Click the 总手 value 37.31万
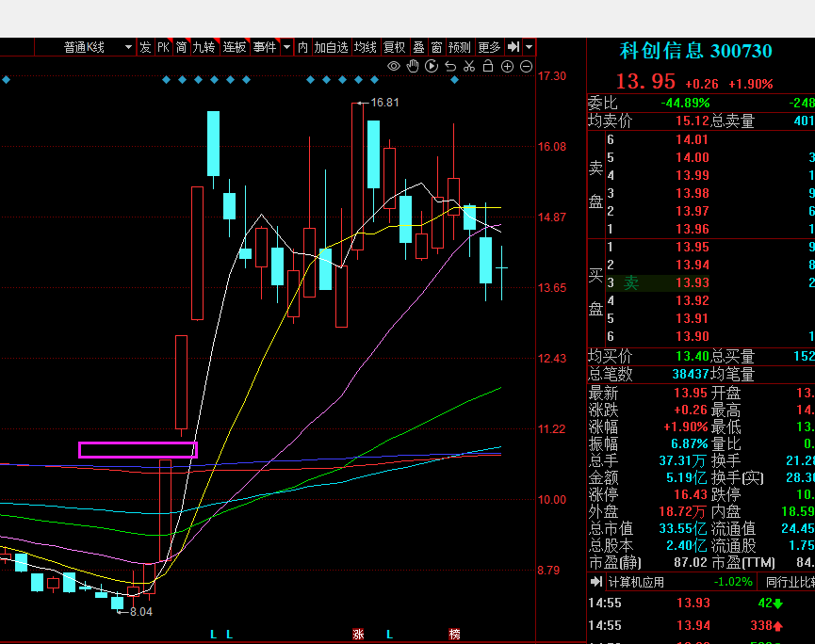Screen dimensions: 815x644 point(682,460)
